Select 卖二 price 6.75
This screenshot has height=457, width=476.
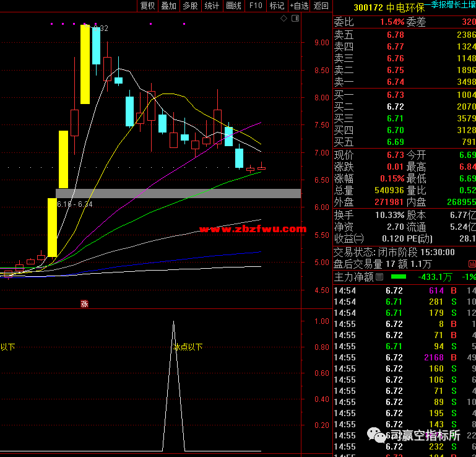click(396, 70)
